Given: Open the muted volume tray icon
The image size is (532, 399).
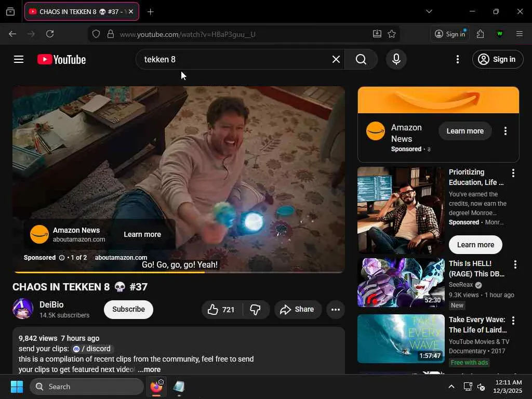Looking at the screenshot, I should (x=481, y=387).
